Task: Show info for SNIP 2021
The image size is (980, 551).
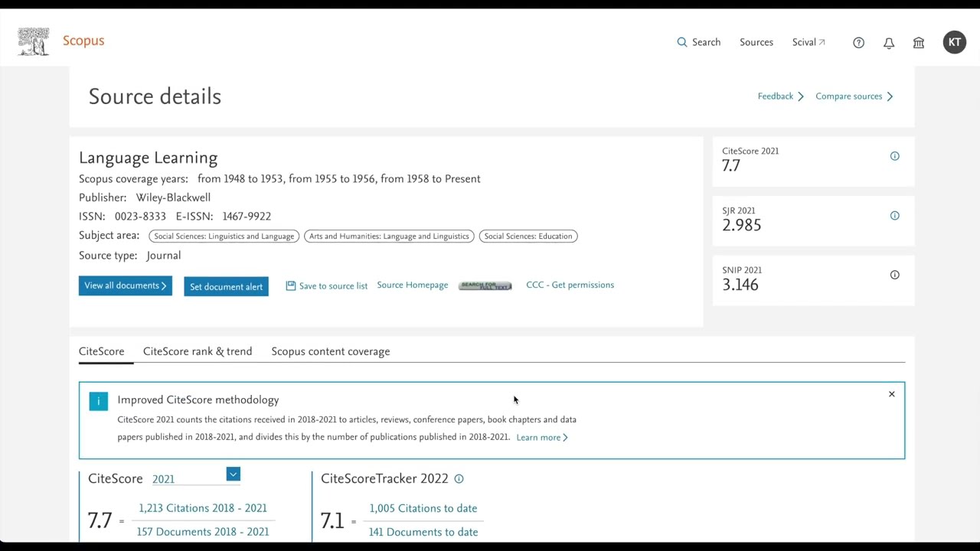Action: [894, 275]
